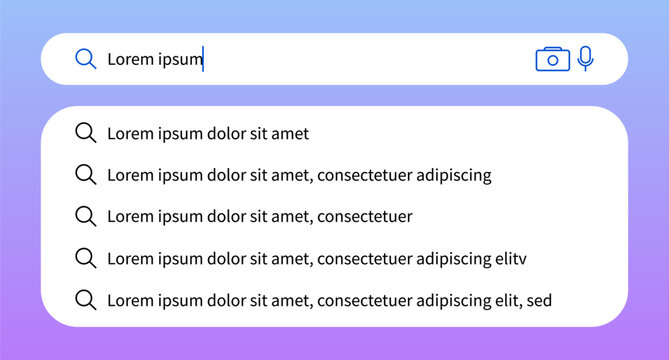Click magnifier icon beside suggestion ending "adipiscing"
The image size is (669, 360).
[x=86, y=174]
